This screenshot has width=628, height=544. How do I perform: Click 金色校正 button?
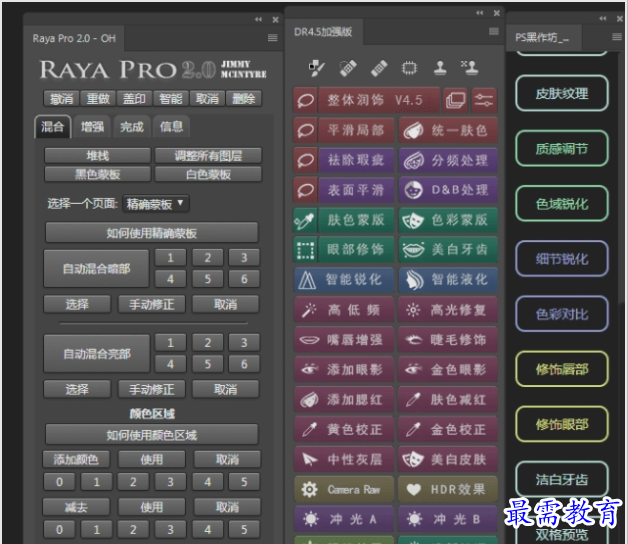448,429
